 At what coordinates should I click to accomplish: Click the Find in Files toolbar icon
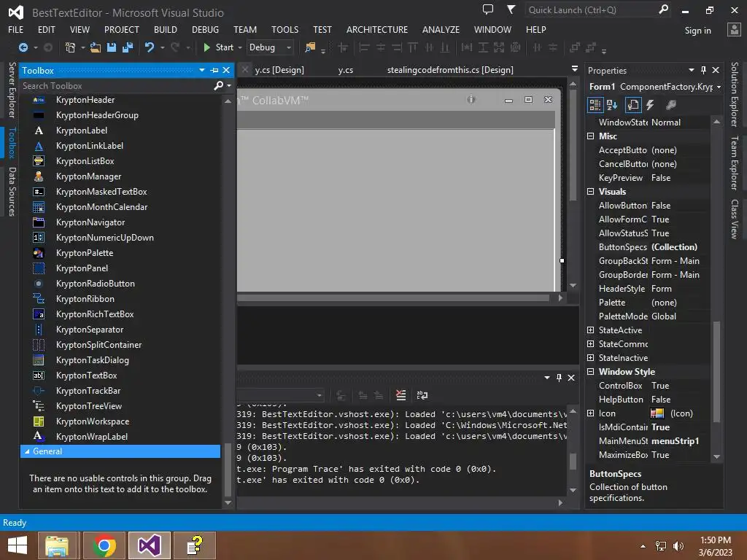[310, 47]
